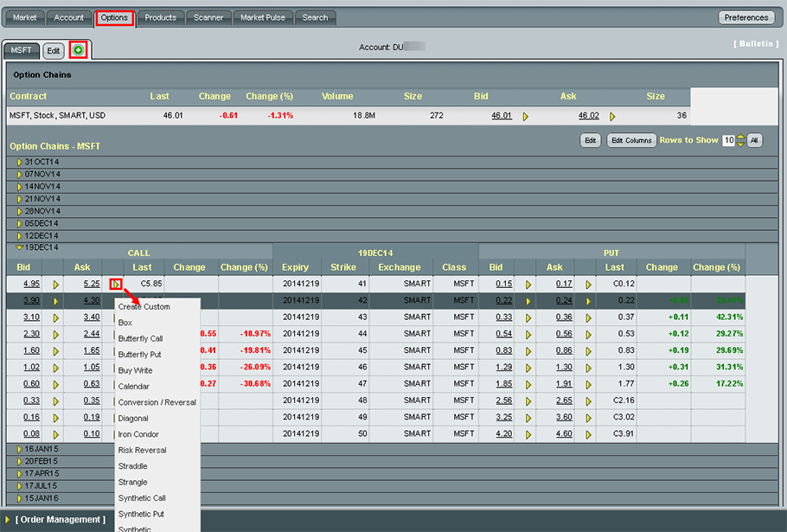Open the Search tab
Screen dimensions: 787x532
[315, 17]
